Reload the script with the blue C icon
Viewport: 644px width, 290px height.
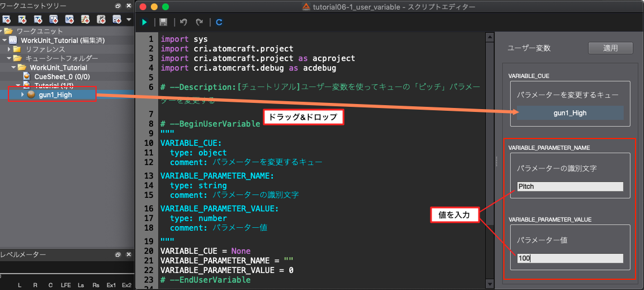tap(219, 22)
